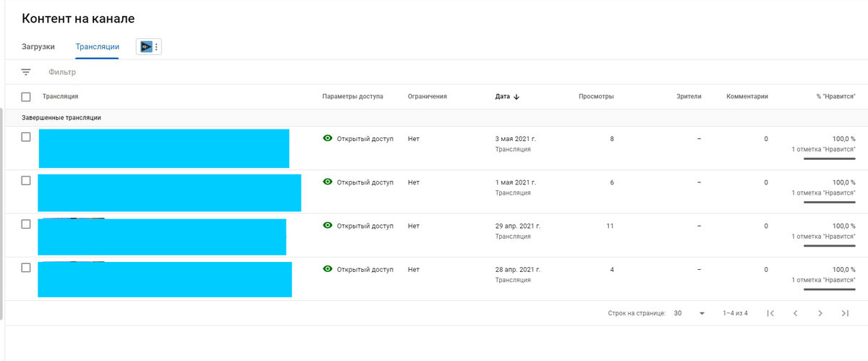This screenshot has width=868, height=361.
Task: Jump to last page of table
Action: pos(845,313)
